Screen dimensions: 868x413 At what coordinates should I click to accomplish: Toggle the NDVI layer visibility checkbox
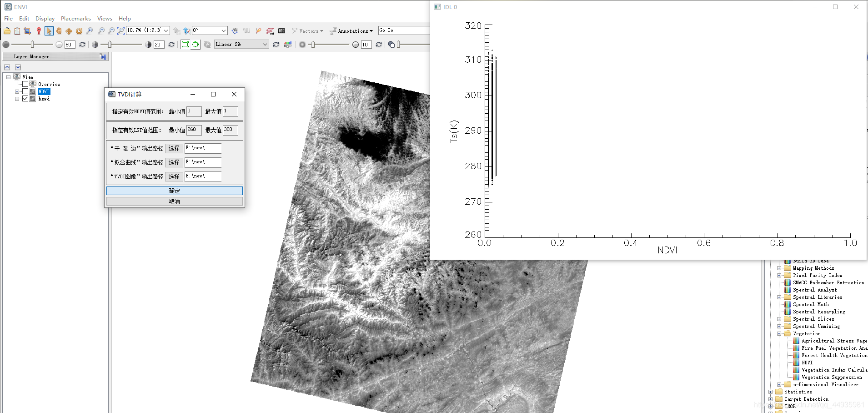coord(25,91)
